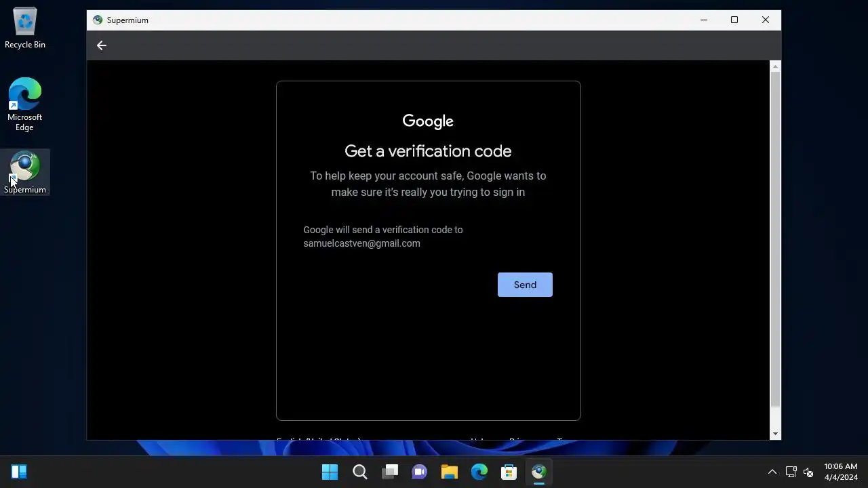Launch the Chat app from the taskbar

[x=420, y=472]
